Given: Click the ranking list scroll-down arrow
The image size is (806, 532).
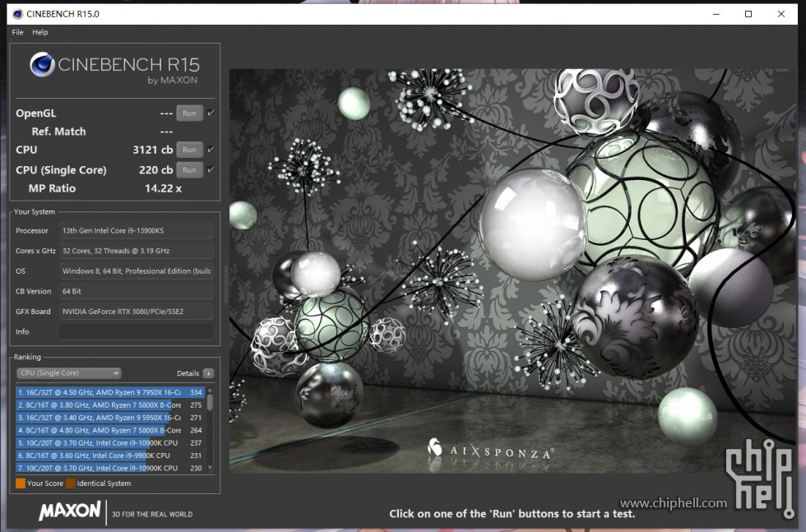Looking at the screenshot, I should pos(210,468).
